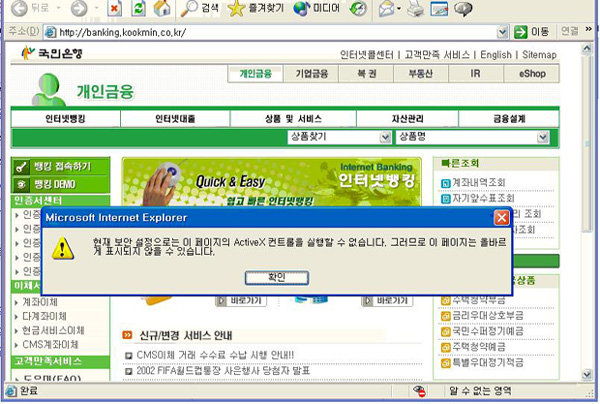600x404 pixels.
Task: Expand the address bar history dropdown
Action: tap(502, 32)
